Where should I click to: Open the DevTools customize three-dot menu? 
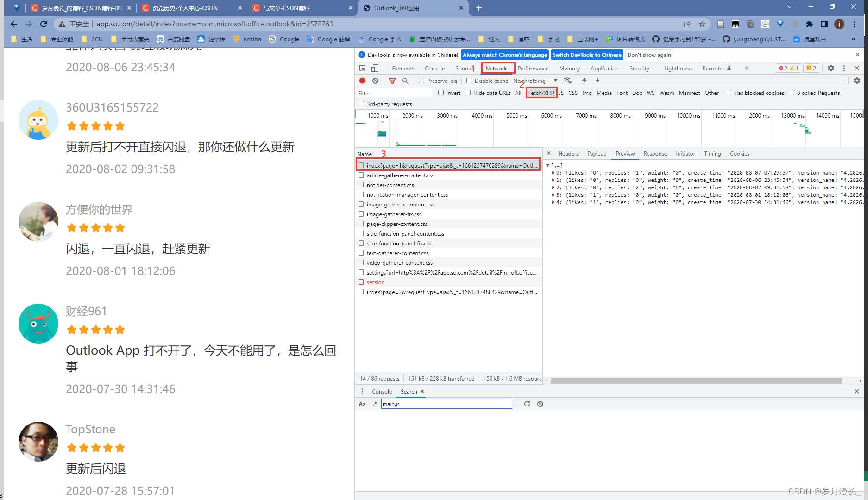coord(844,68)
